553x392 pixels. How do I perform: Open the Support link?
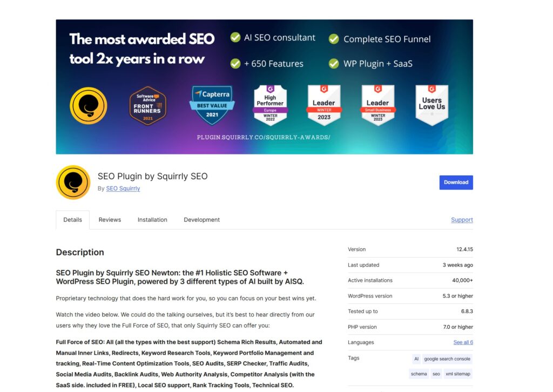click(462, 220)
